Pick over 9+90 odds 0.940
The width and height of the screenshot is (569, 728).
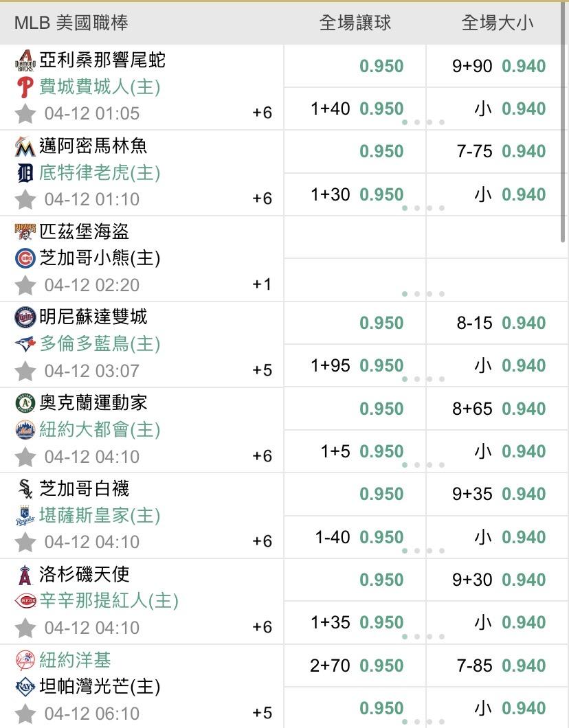pyautogui.click(x=498, y=66)
